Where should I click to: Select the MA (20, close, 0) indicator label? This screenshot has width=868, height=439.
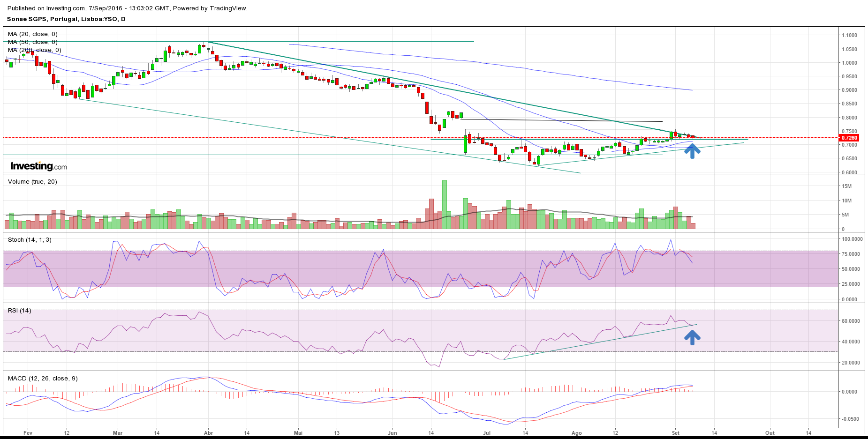point(33,34)
